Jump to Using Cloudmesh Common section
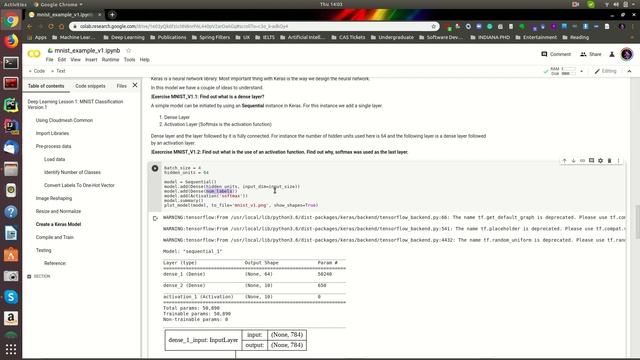This screenshot has height=360, width=640. (64, 120)
